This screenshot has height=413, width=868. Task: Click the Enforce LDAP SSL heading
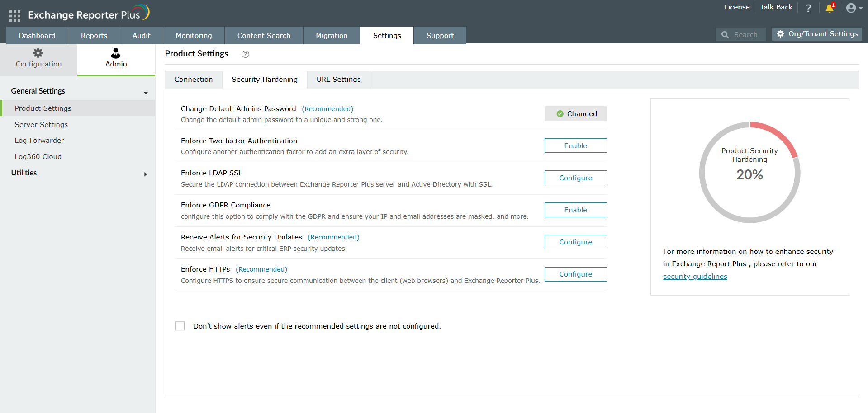coord(212,173)
